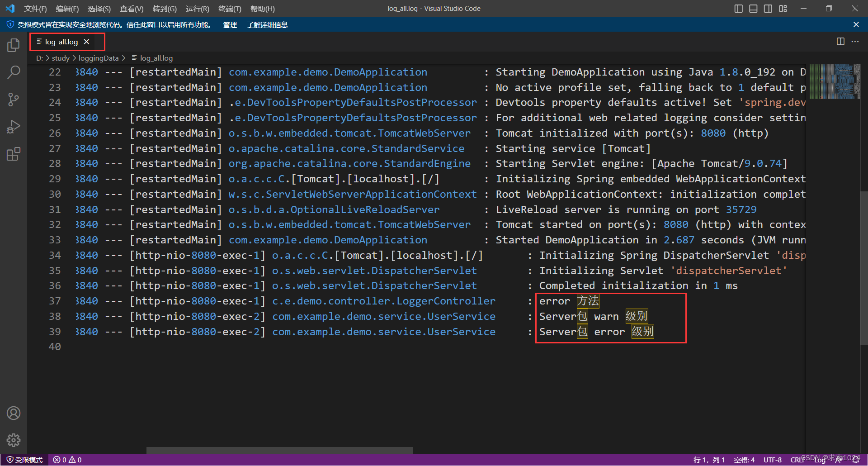Open errors and warnings count in status bar
868x466 pixels.
(67, 460)
